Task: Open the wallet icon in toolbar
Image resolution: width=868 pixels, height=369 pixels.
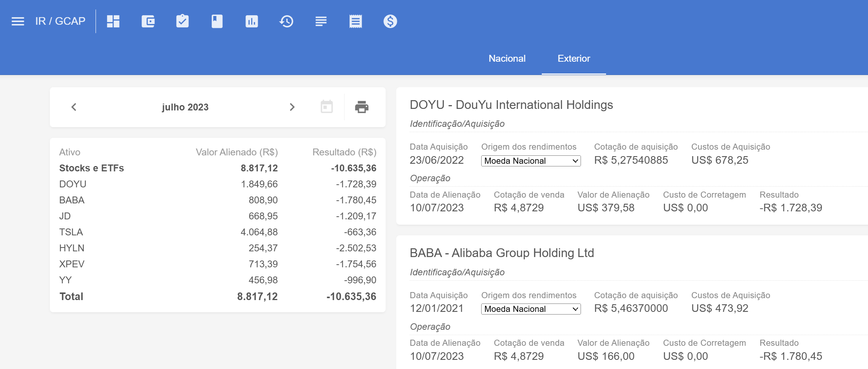Action: pos(148,21)
